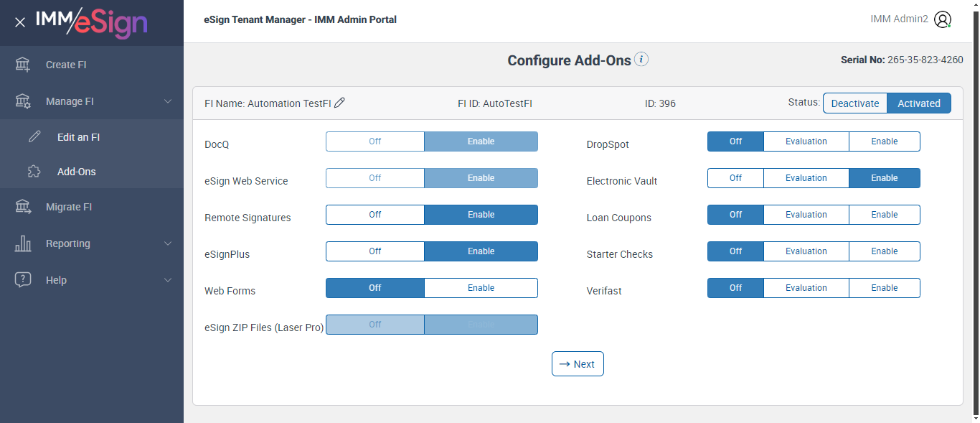Click the Next button
The image size is (980, 423).
tap(578, 364)
